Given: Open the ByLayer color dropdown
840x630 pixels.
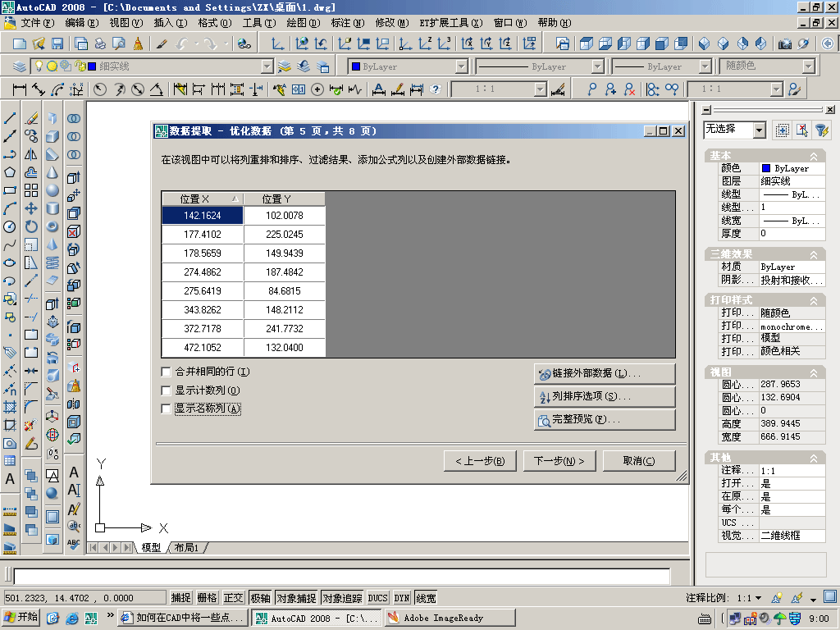Looking at the screenshot, I should pyautogui.click(x=461, y=66).
